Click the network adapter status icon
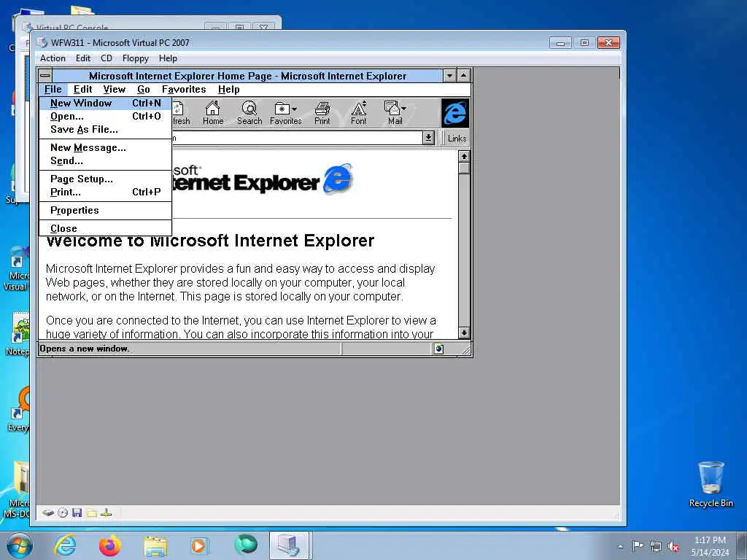The width and height of the screenshot is (747, 560). [107, 513]
